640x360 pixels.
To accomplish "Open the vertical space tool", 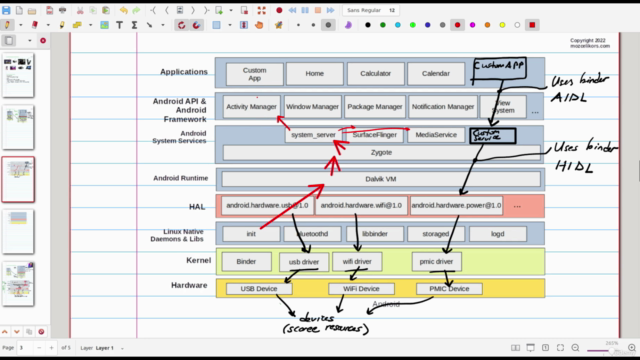I will (244, 25).
